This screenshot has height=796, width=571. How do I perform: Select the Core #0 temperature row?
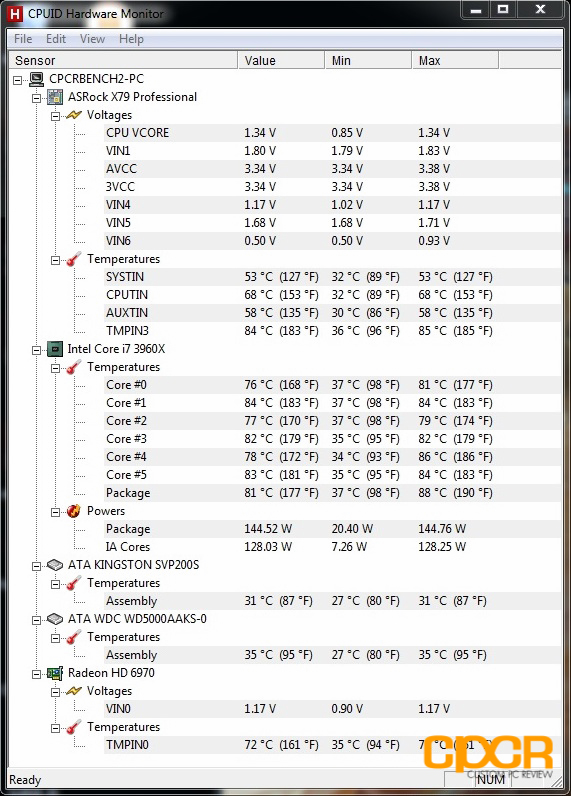(x=333, y=385)
